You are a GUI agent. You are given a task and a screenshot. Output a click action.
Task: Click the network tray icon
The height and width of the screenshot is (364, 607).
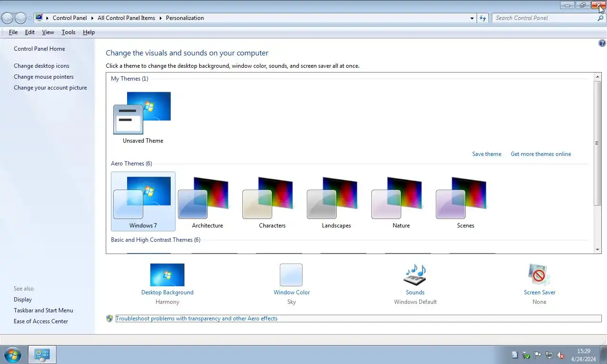(549, 355)
